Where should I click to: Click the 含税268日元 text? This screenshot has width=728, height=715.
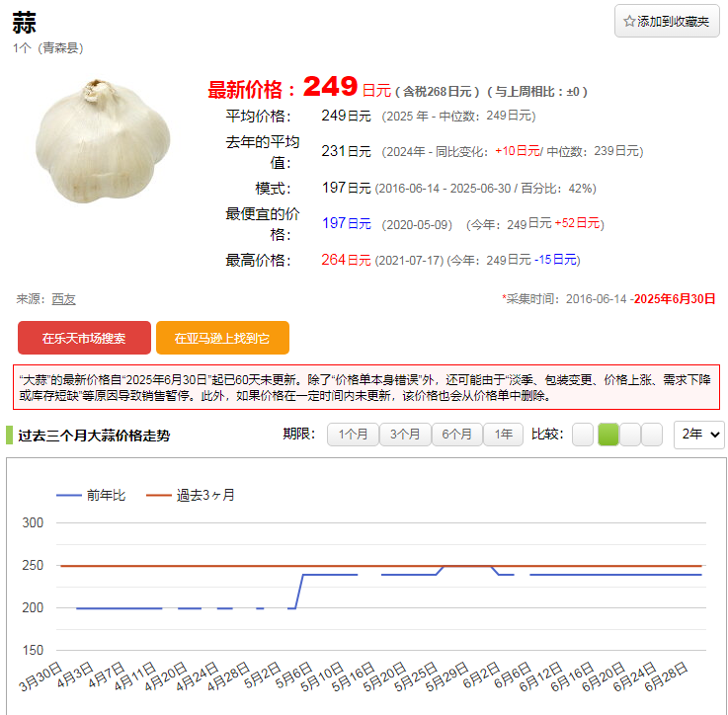coord(438,92)
